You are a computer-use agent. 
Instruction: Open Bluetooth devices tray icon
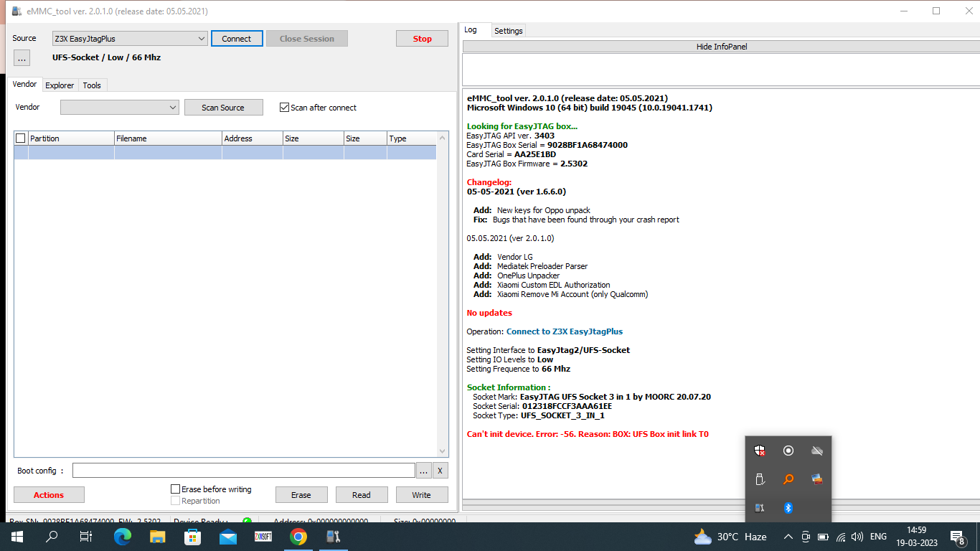788,508
